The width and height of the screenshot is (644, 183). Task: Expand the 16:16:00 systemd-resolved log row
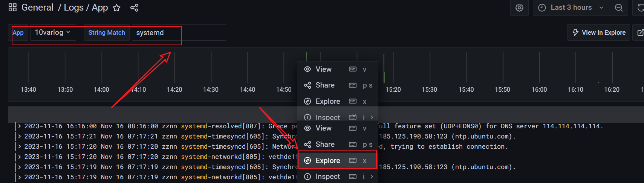point(19,126)
